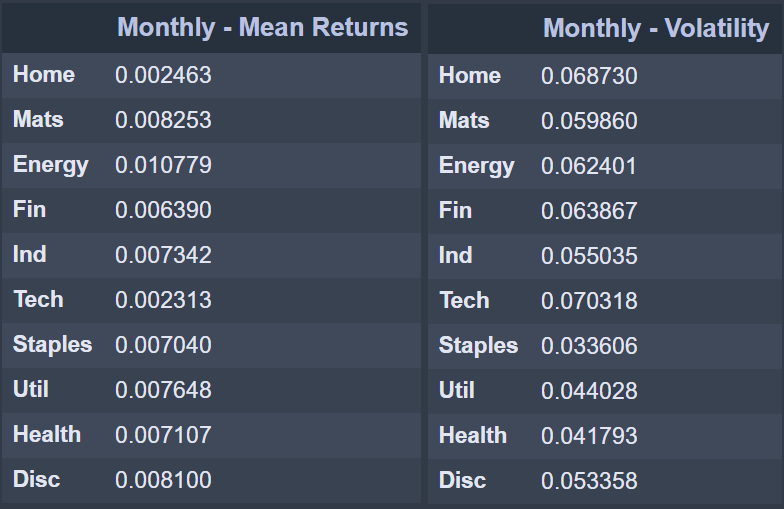Click Staples label in Mean Returns table

click(x=52, y=344)
